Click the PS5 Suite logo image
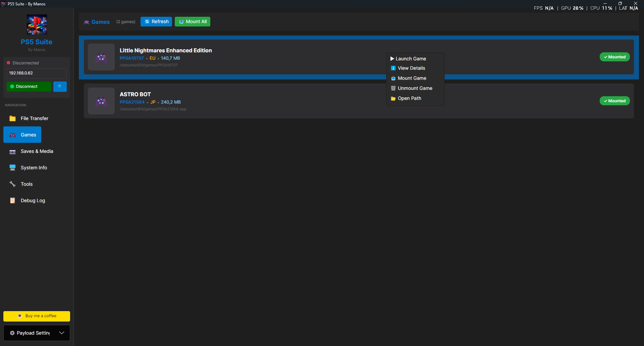644x346 pixels. point(37,24)
